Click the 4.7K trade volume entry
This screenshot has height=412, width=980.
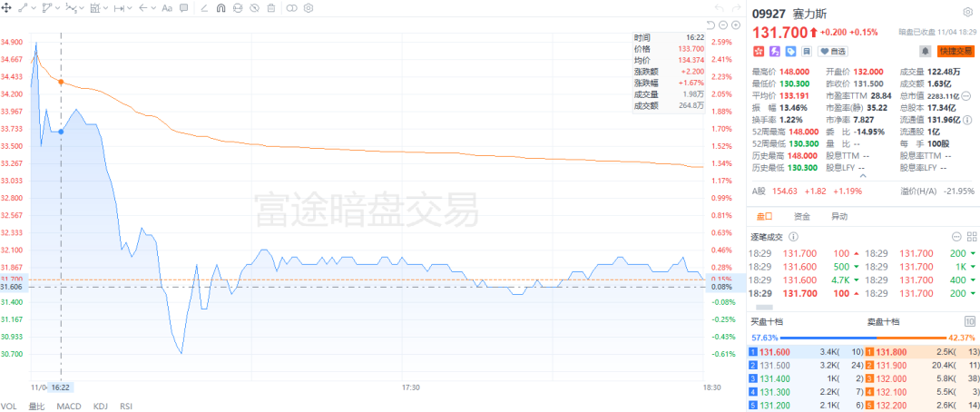coord(841,280)
